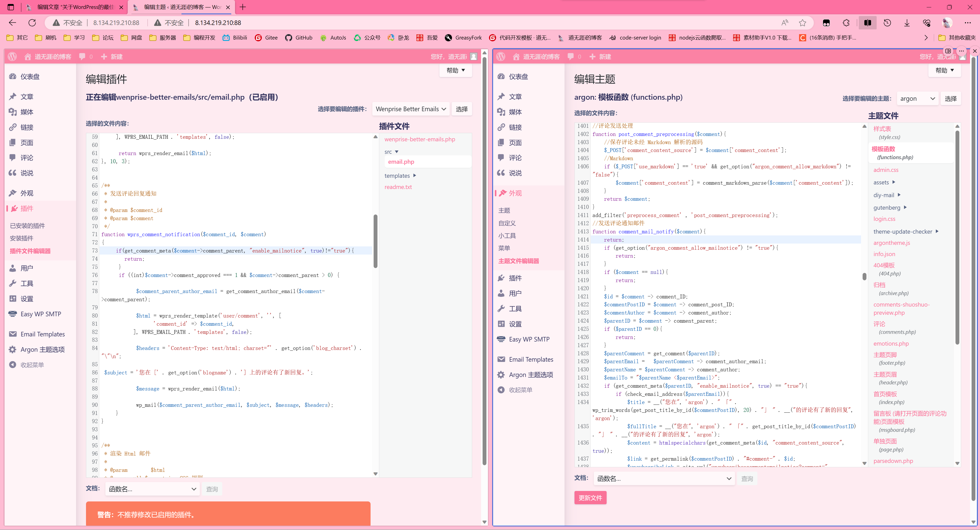The height and width of the screenshot is (530, 980).
Task: Expand the 帮助 help tab in left pane
Action: [455, 70]
